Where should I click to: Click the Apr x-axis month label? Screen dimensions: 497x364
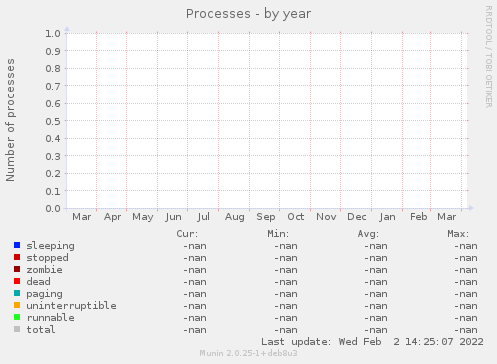click(112, 217)
